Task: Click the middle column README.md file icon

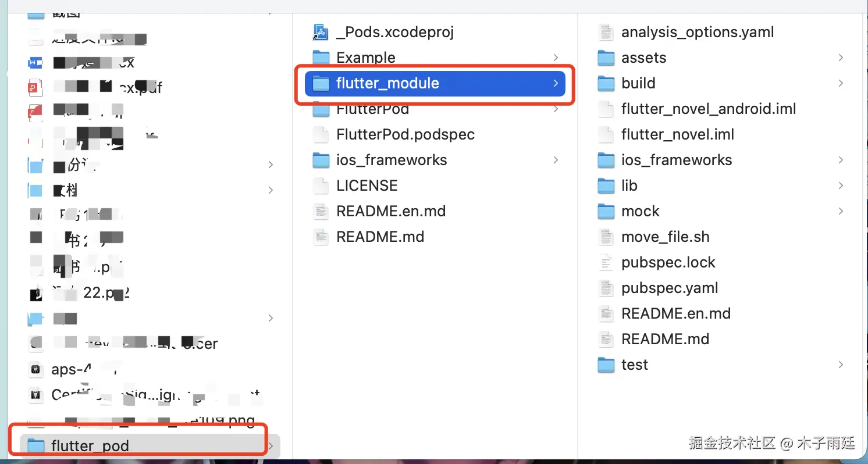Action: pyautogui.click(x=321, y=237)
